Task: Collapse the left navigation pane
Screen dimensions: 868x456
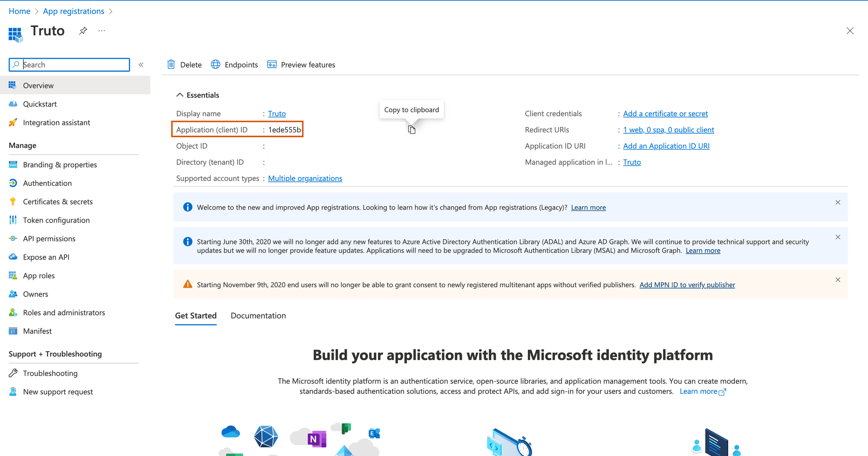Action: [141, 64]
